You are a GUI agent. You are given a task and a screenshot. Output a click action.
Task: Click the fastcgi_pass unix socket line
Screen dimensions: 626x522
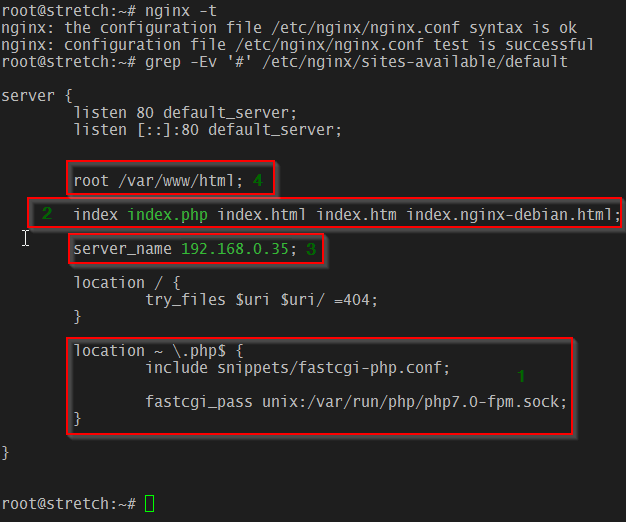coord(356,402)
